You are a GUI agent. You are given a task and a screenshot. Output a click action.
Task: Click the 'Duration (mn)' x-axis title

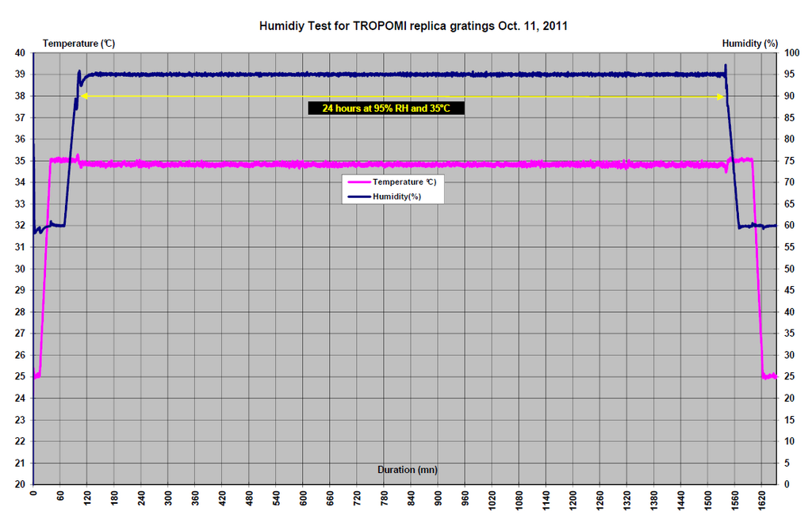click(x=408, y=470)
